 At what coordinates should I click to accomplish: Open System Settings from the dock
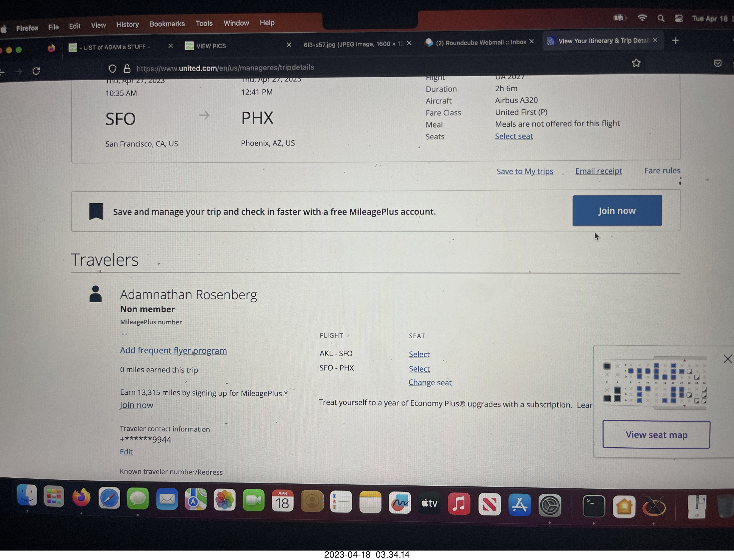(549, 506)
